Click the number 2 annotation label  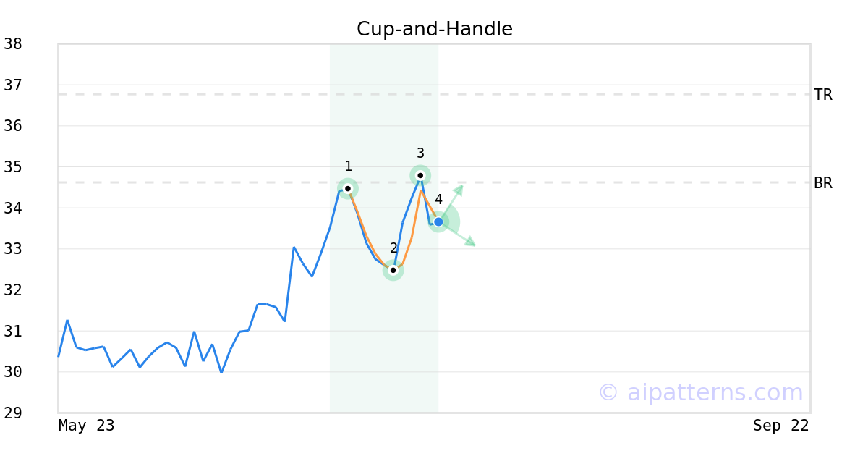[x=393, y=248]
